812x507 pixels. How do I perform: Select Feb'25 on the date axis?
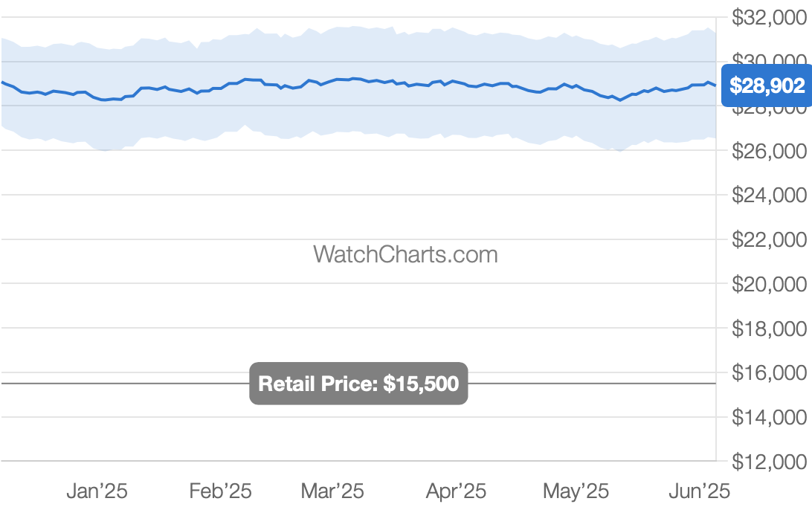point(220,491)
